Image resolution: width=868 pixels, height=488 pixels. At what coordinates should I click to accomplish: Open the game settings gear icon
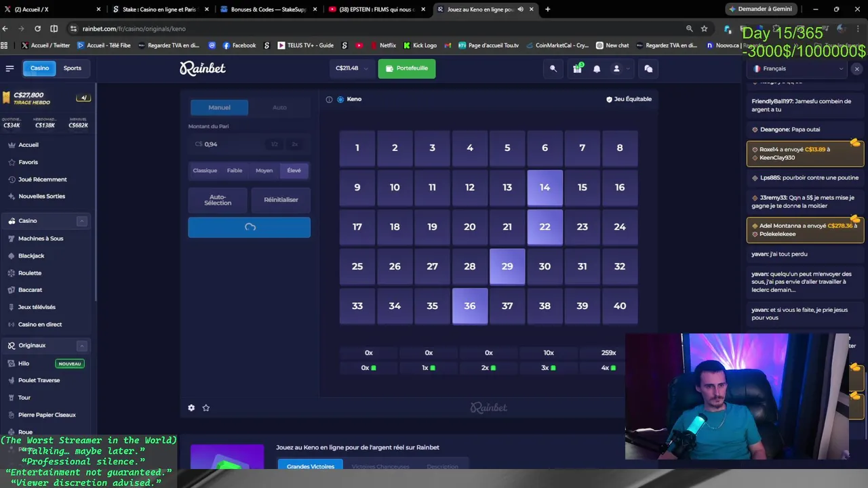(x=191, y=407)
